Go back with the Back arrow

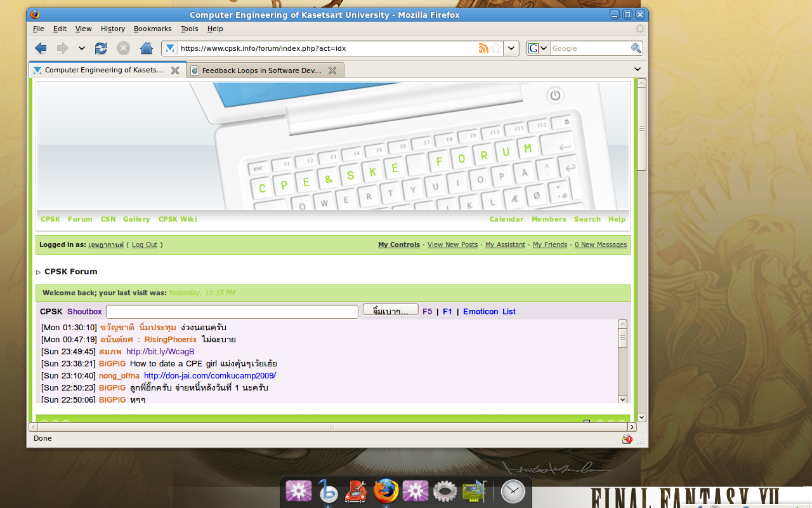pos(41,48)
